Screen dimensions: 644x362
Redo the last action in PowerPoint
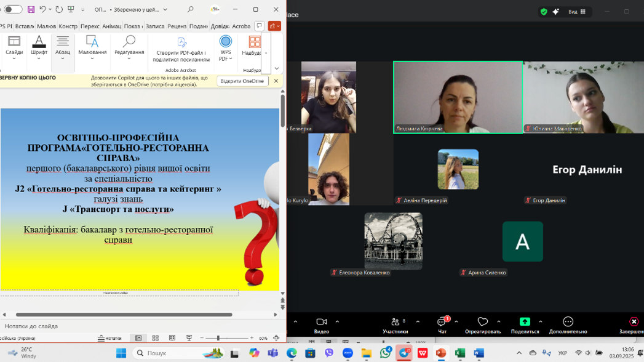(59, 9)
